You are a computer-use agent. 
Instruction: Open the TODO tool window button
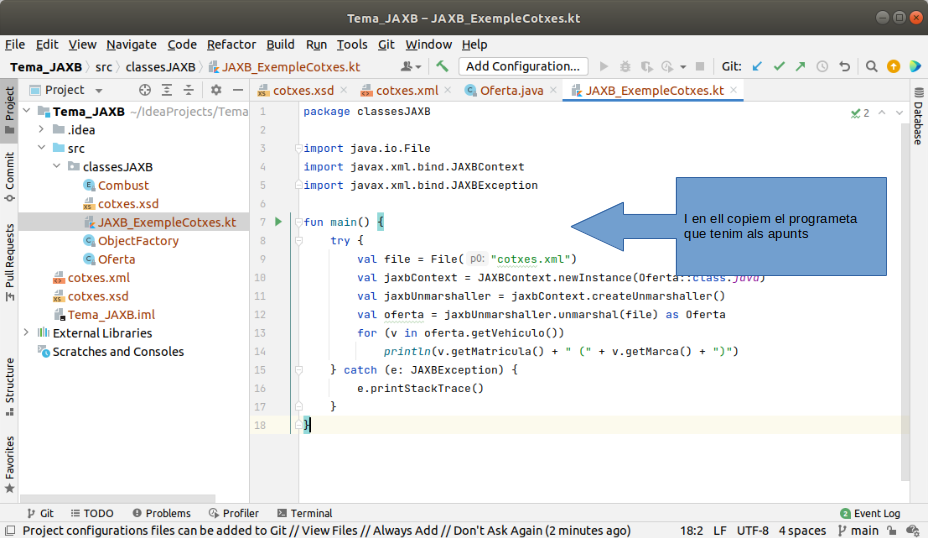point(92,513)
